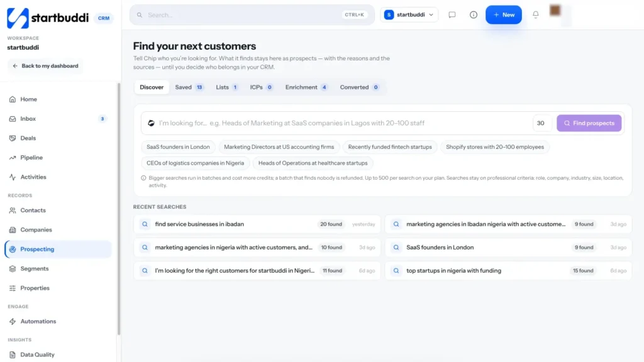644x362 pixels.
Task: Open search right customers for startbuddi in Nigeria
Action: [257, 271]
